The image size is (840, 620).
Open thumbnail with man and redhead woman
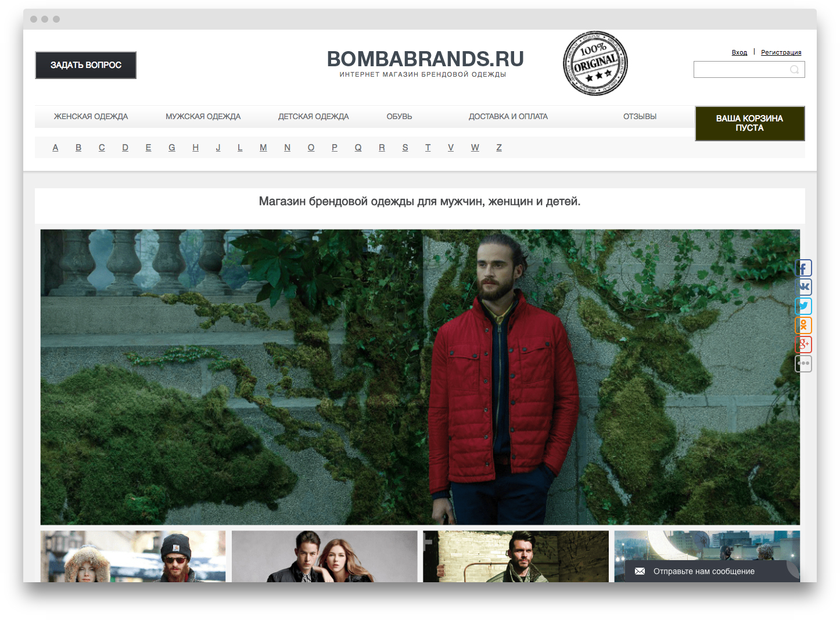coord(324,556)
